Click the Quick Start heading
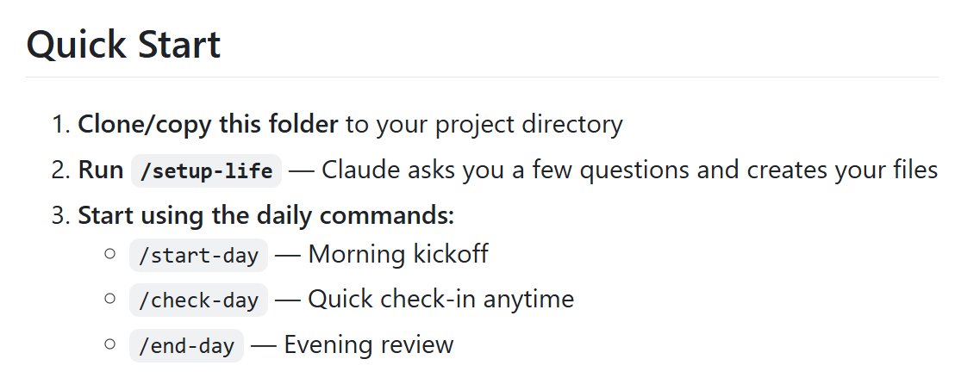The image size is (980, 384). 123,45
